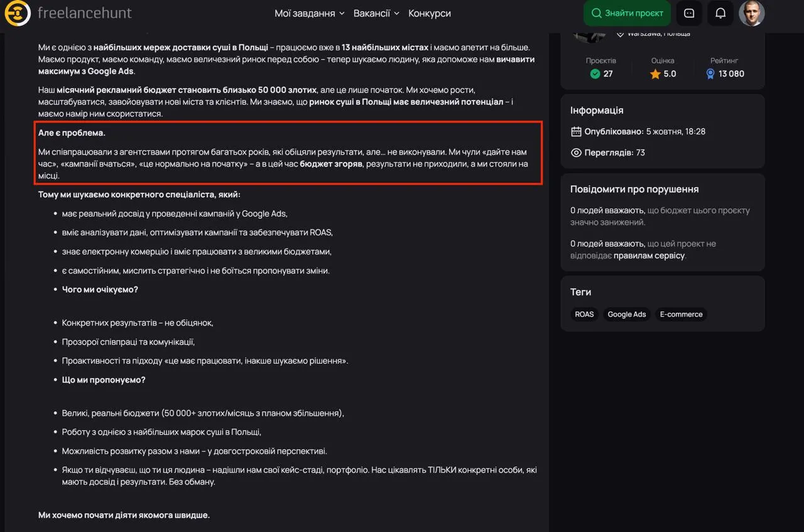Click the 5.0 score value
Image resolution: width=804 pixels, height=532 pixels.
click(670, 74)
